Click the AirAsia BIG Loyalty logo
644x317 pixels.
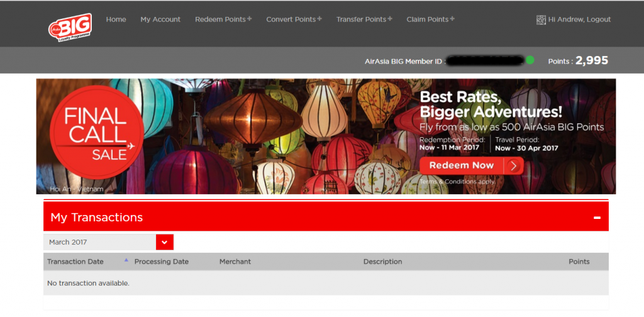(x=70, y=27)
